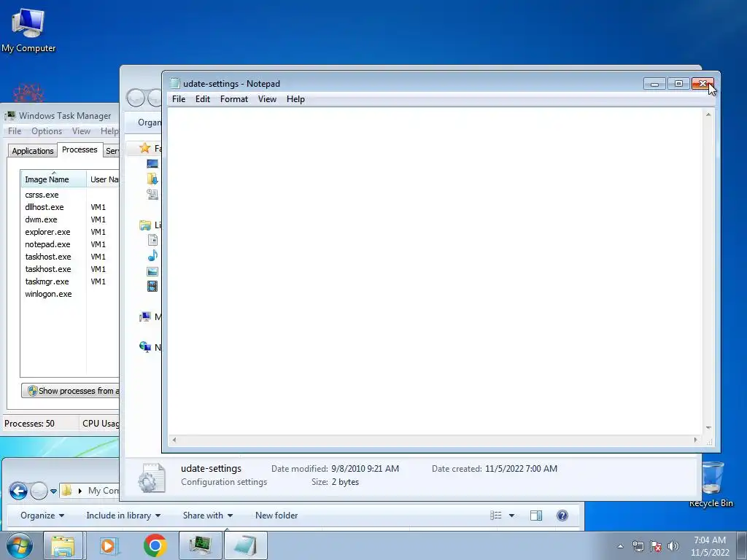Close the udate-settings Notepad window
This screenshot has width=747, height=560.
(x=703, y=84)
